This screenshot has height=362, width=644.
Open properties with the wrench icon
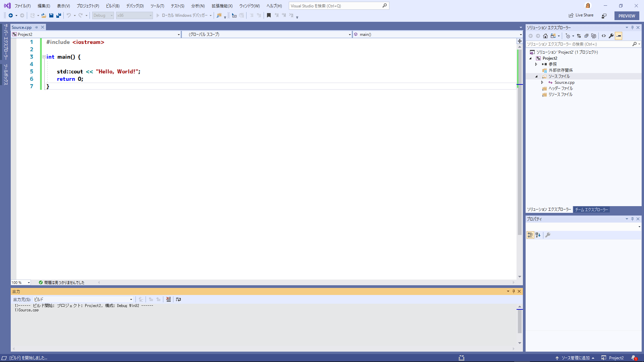click(611, 36)
